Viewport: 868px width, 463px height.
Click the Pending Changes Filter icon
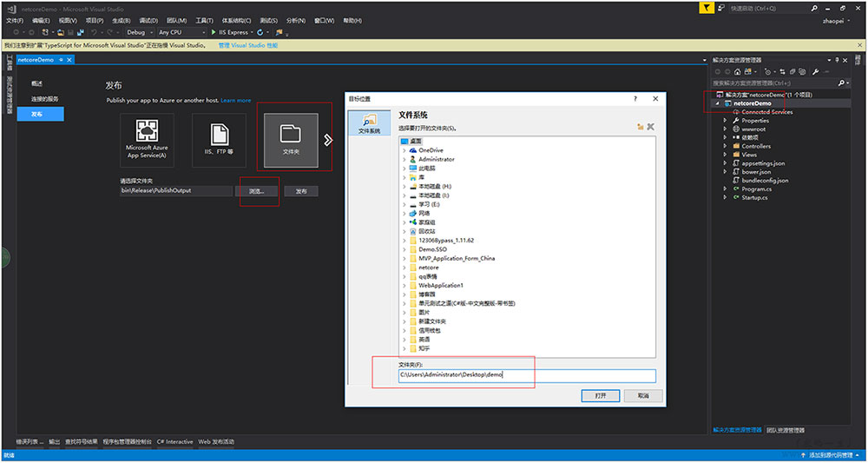pos(766,71)
